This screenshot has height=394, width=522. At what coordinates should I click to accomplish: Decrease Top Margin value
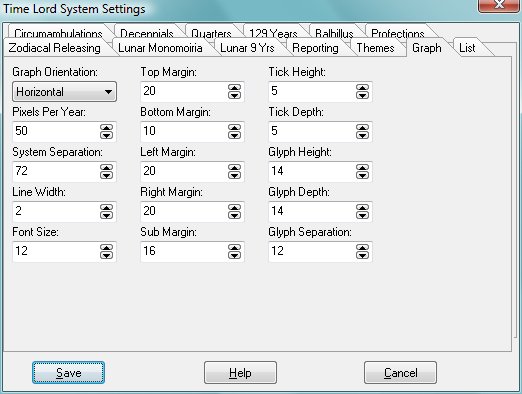point(234,95)
